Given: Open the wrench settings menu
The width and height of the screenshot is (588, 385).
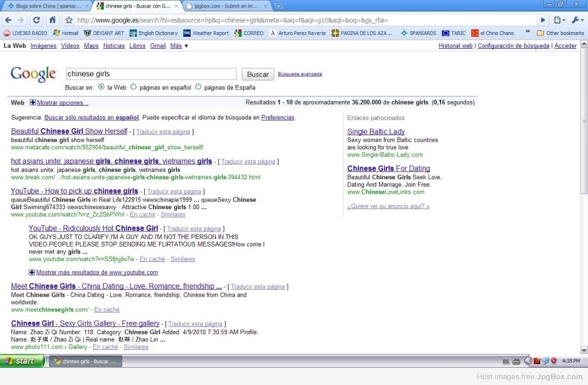Looking at the screenshot, I should [x=576, y=20].
